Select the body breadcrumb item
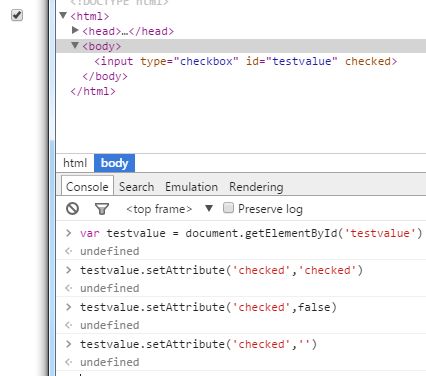 tap(114, 163)
